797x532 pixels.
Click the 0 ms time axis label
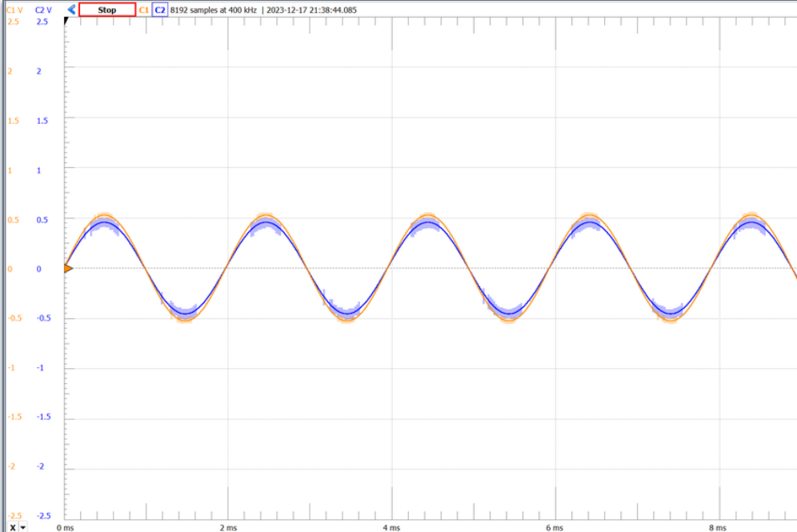(66, 527)
